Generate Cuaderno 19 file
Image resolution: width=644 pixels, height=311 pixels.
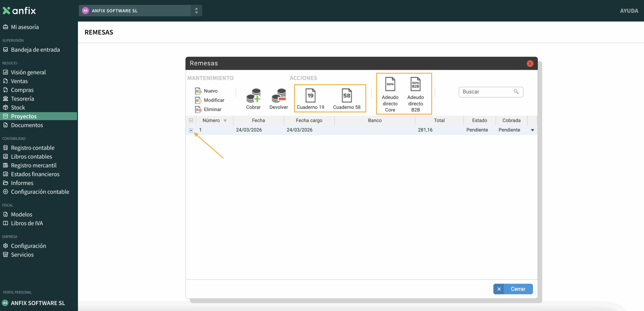tap(310, 96)
